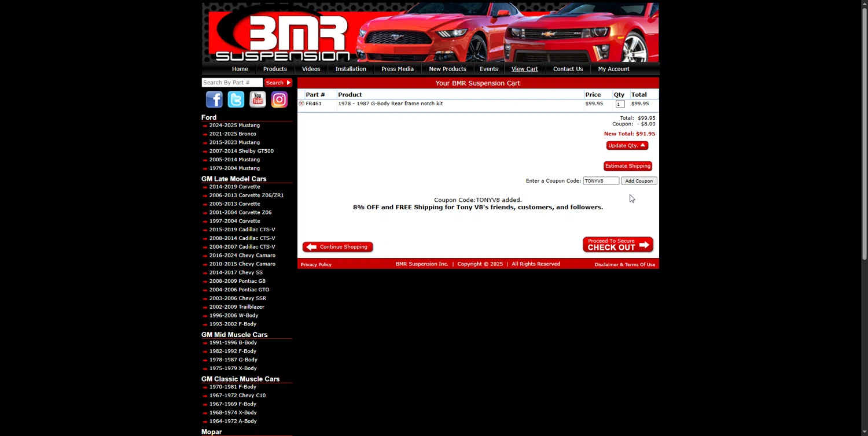Image resolution: width=868 pixels, height=436 pixels.
Task: Select 2004-2007 Cadillac CTS-V category
Action: 242,247
